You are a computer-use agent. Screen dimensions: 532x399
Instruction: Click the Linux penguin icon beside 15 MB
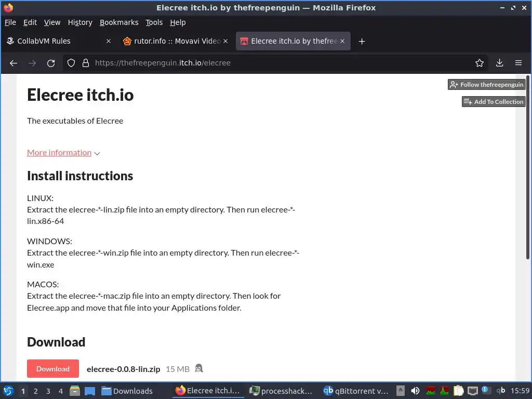pos(199,368)
